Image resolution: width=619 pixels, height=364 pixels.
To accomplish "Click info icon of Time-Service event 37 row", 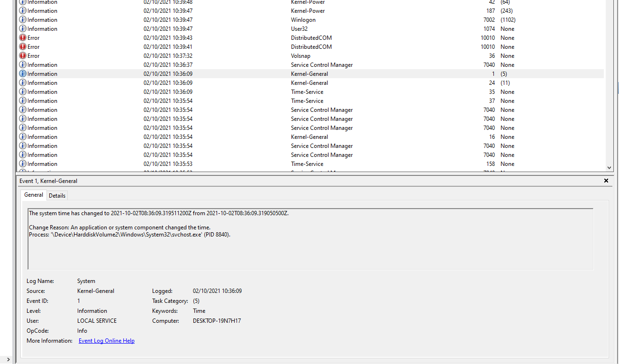I will point(22,101).
